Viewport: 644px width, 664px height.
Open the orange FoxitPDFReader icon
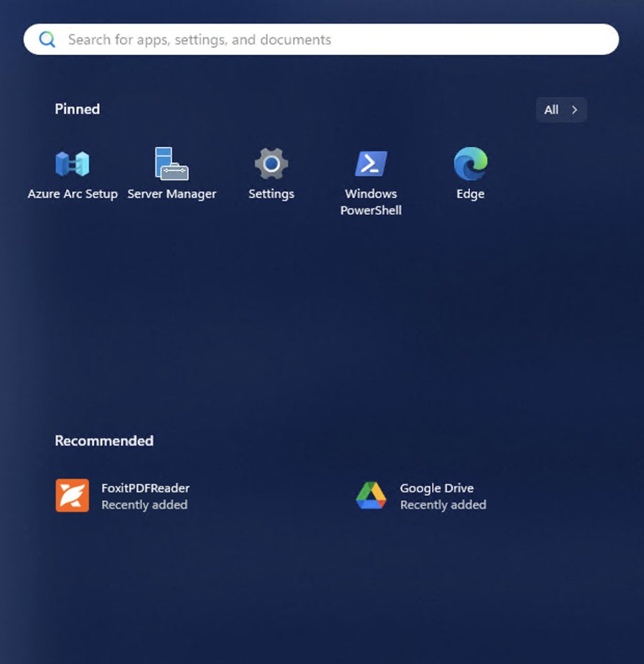(72, 496)
